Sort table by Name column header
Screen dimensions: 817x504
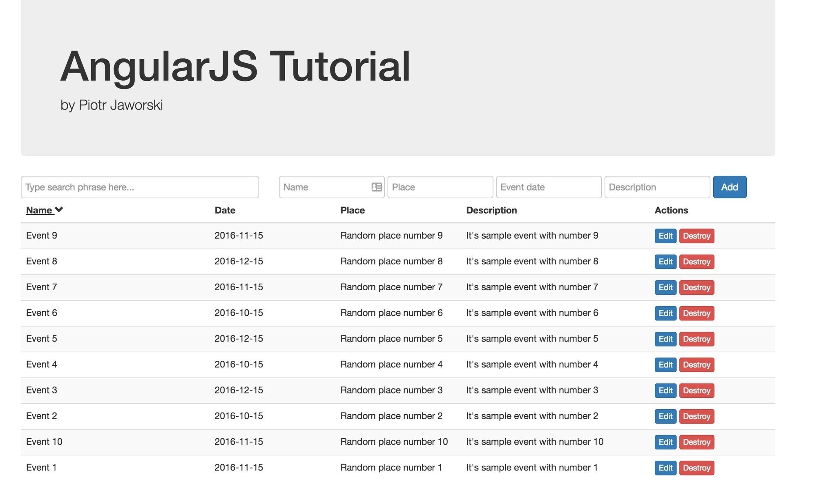pyautogui.click(x=39, y=210)
